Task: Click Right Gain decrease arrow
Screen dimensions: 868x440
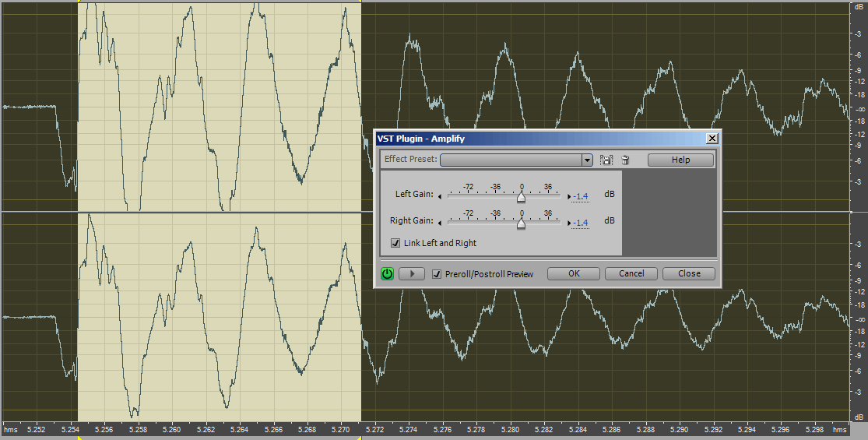Action: tap(440, 223)
